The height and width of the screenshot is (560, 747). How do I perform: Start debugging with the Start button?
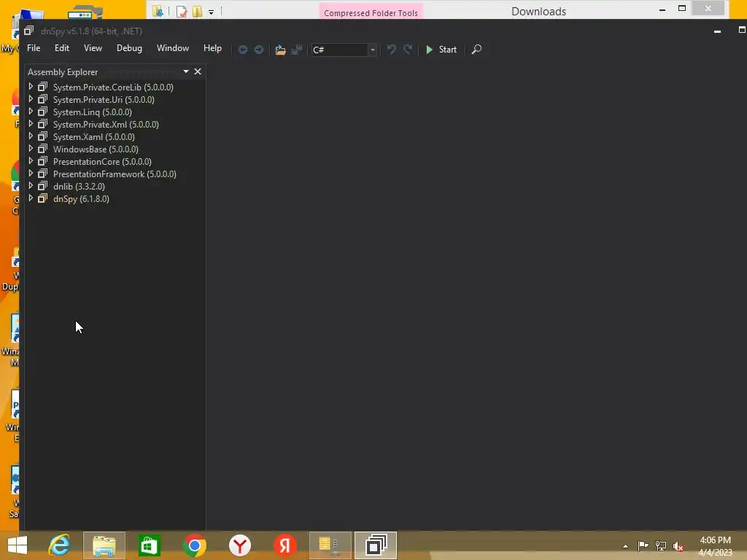point(441,50)
